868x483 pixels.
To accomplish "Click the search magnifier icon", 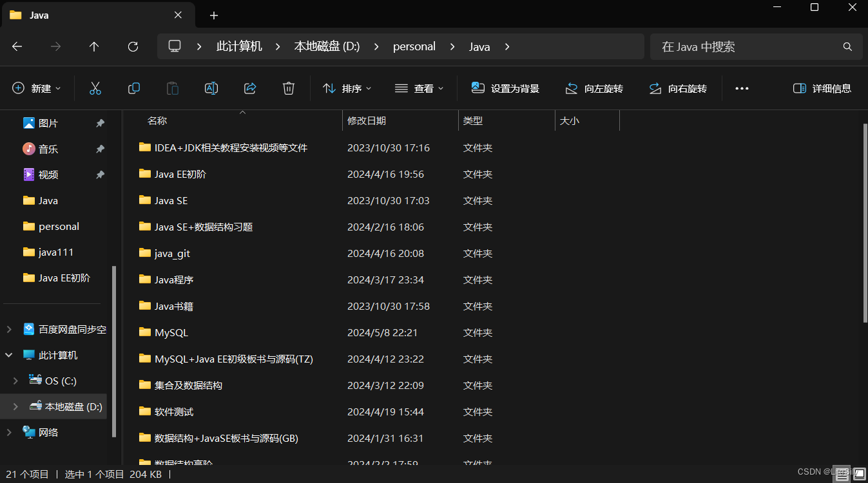I will point(848,46).
